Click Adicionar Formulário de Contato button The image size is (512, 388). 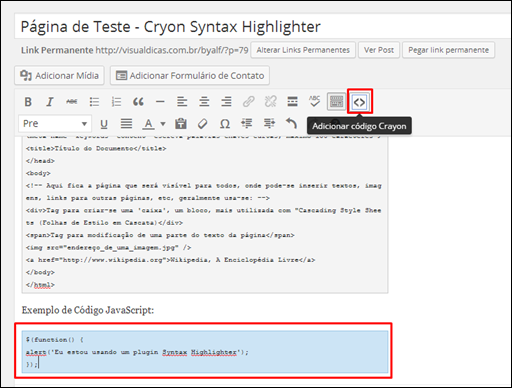click(190, 75)
